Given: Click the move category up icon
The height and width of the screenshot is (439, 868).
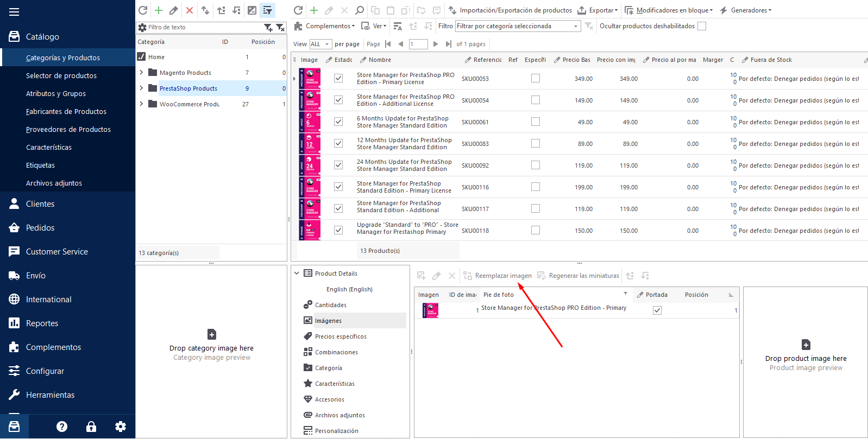Looking at the screenshot, I should (221, 10).
